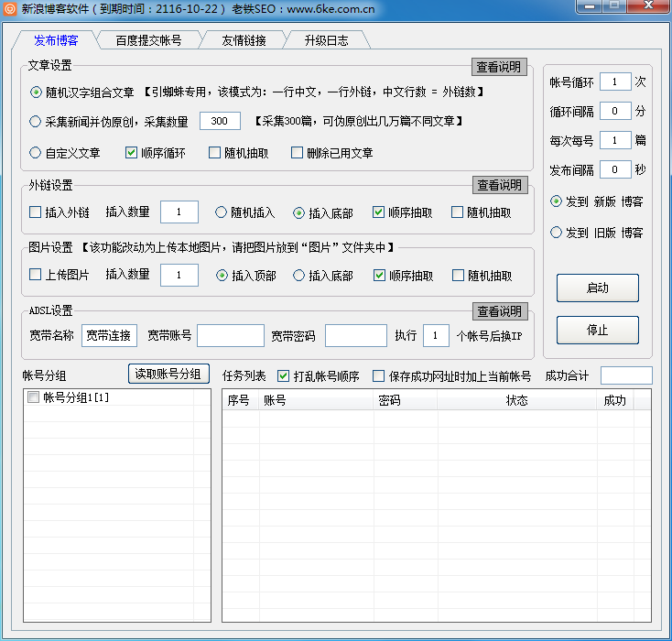Open the 升级日志 tab
The height and width of the screenshot is (641, 672).
point(327,40)
